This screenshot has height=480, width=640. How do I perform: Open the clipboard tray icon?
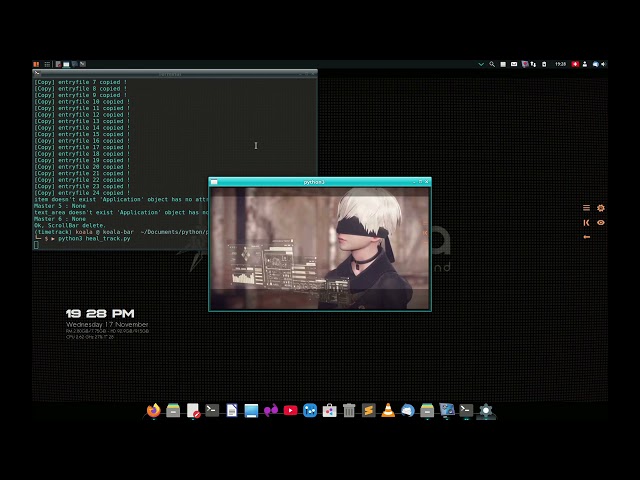tap(544, 64)
